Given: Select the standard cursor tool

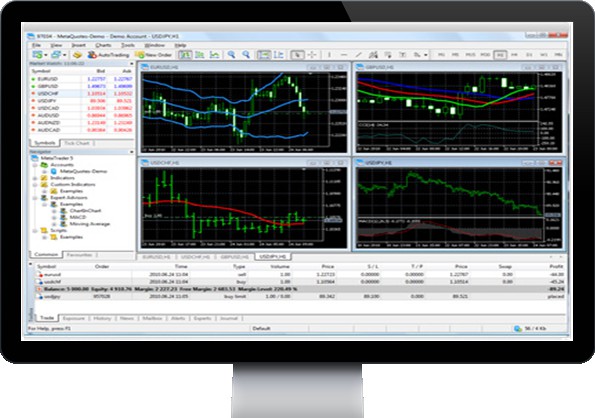Looking at the screenshot, I should click(x=297, y=55).
